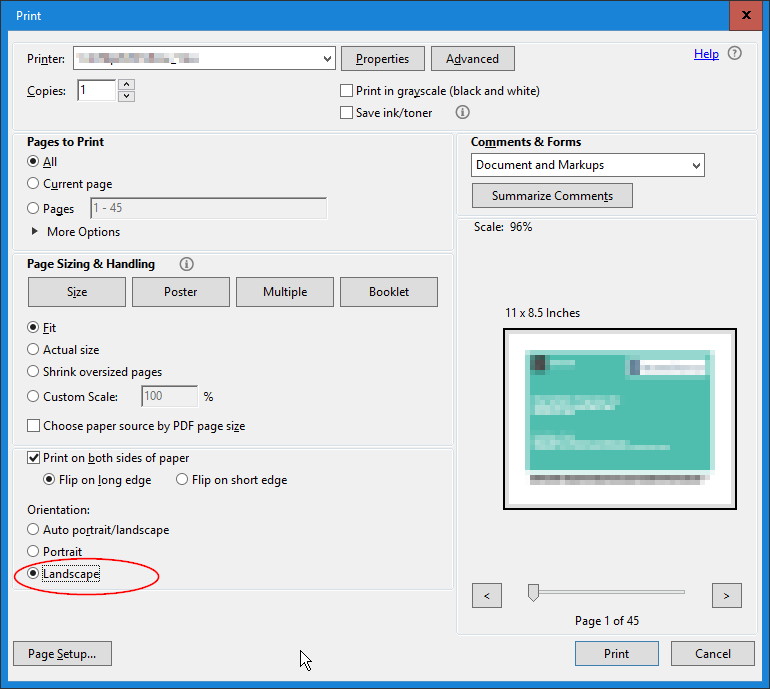
Task: Click the print preview thumbnail
Action: [x=620, y=419]
